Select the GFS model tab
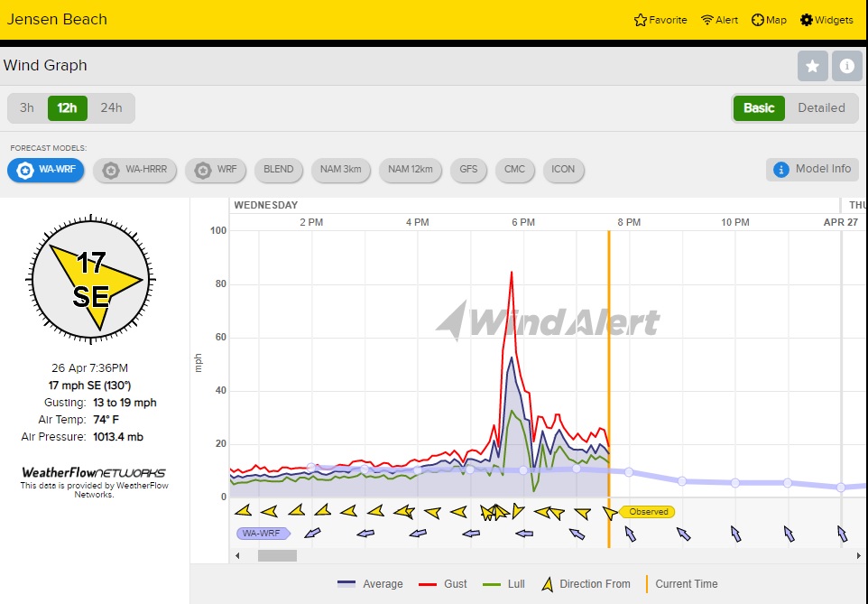The width and height of the screenshot is (868, 604). tap(468, 169)
